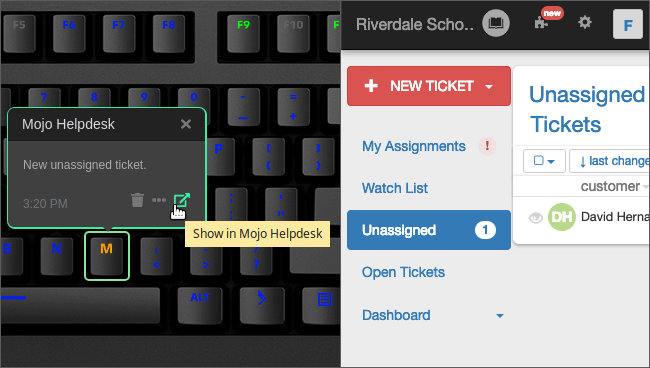Toggle watching via the eye icon
Screen dimensions: 650x368
536,217
